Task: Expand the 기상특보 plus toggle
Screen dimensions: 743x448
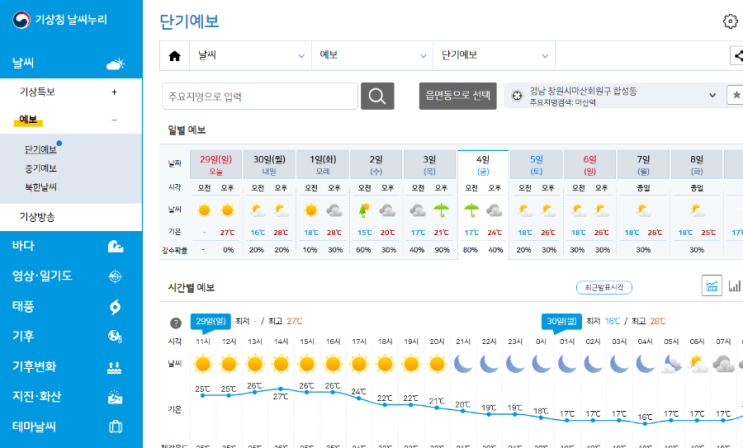Action: [114, 92]
